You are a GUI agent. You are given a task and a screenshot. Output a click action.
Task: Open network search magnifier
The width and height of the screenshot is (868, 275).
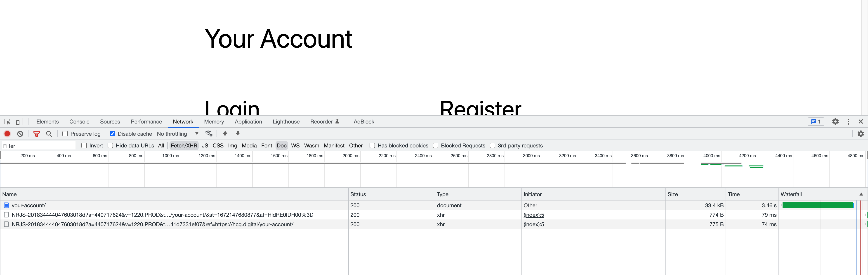tap(49, 134)
